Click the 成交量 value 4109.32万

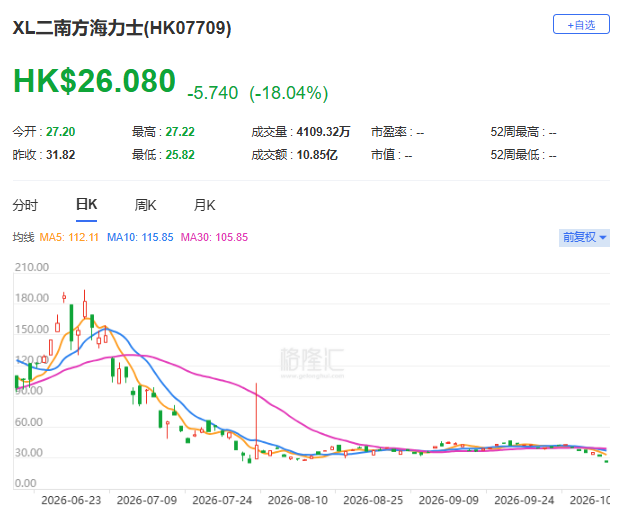pyautogui.click(x=323, y=132)
